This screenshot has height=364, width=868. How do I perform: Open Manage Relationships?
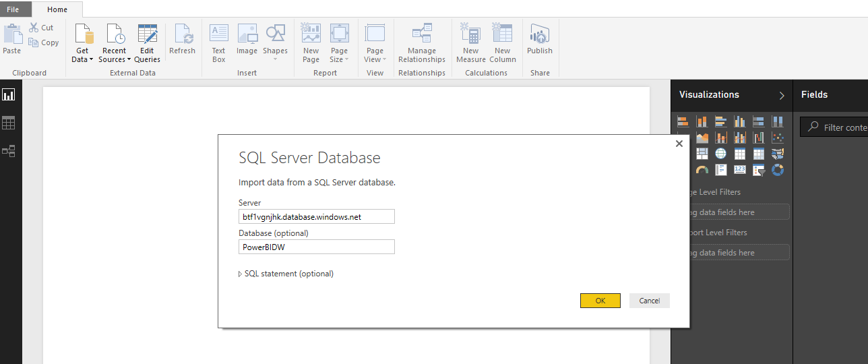point(422,43)
